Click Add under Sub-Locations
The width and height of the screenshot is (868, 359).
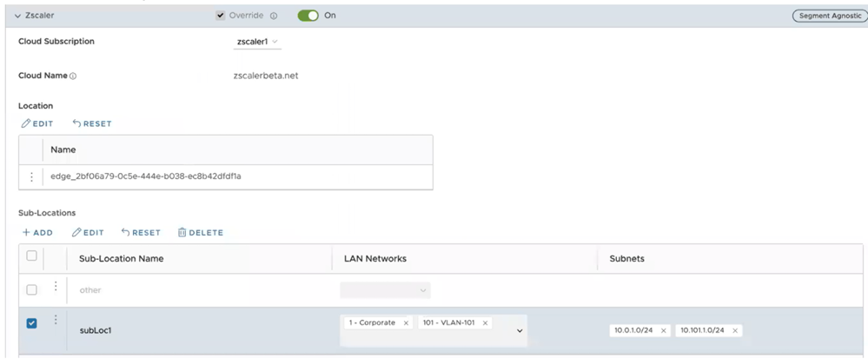(37, 233)
